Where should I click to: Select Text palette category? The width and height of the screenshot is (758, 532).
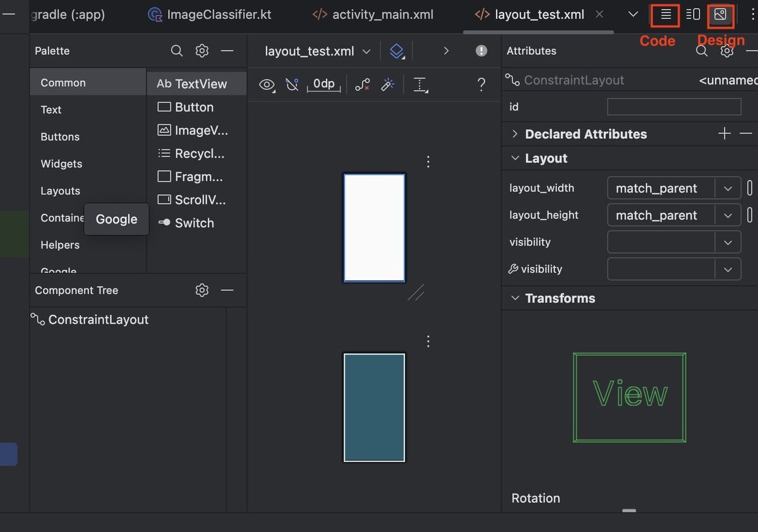click(x=88, y=110)
